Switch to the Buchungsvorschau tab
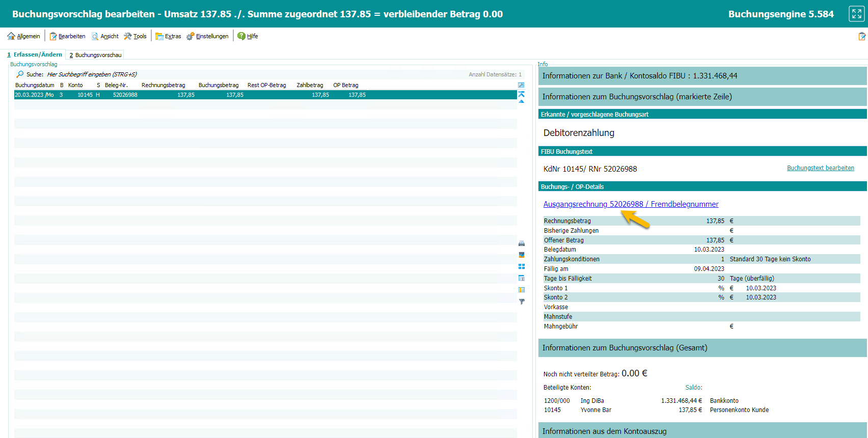The height and width of the screenshot is (438, 868). pos(96,55)
